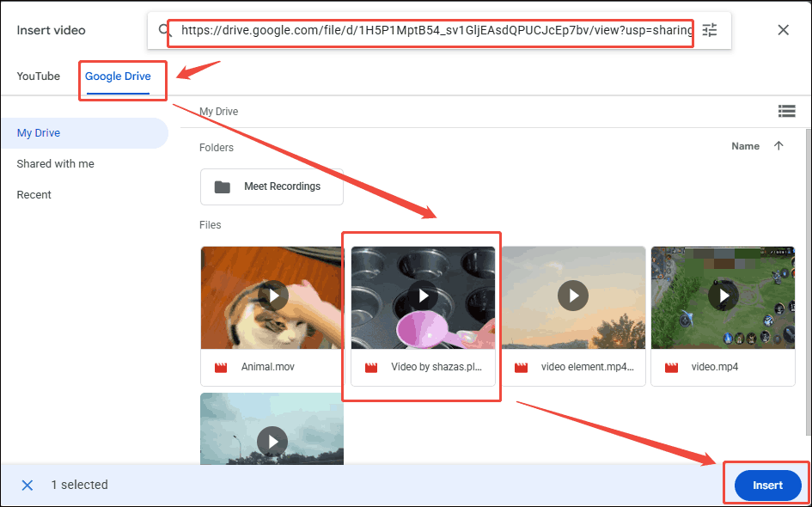Click the Meet Recordings folder icon
Screen dimensions: 812x507
[x=223, y=186]
